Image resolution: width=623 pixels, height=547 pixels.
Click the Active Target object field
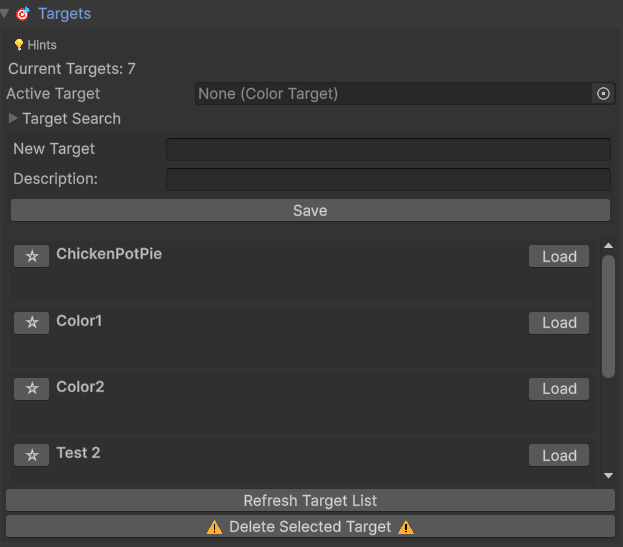405,94
